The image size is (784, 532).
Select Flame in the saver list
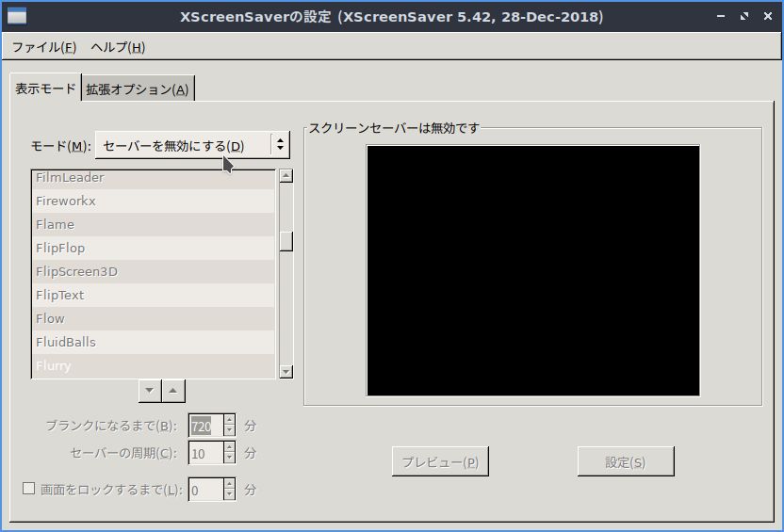[x=153, y=224]
